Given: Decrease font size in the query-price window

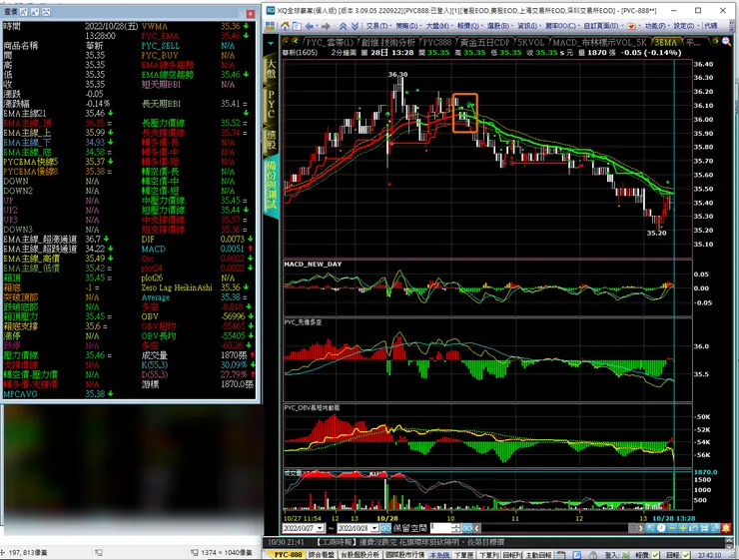Looking at the screenshot, I should coord(35,12).
